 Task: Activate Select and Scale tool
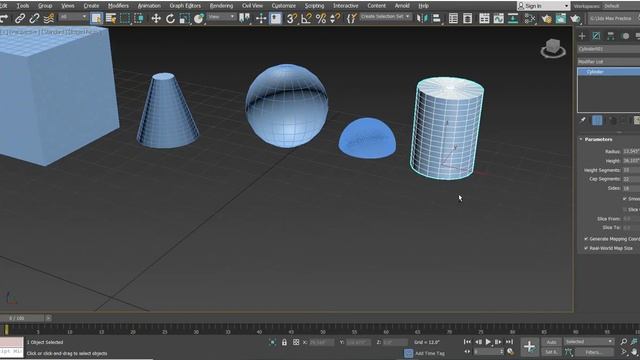coord(184,18)
